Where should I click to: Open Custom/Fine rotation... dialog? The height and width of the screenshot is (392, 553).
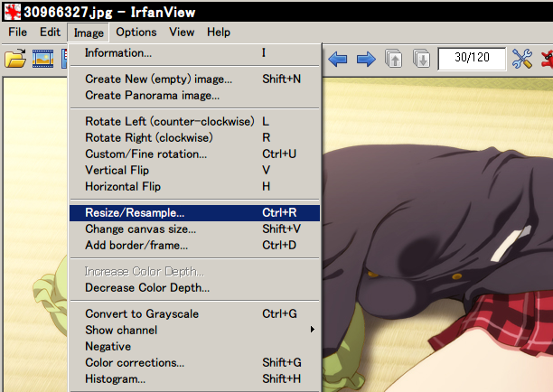tap(194, 154)
